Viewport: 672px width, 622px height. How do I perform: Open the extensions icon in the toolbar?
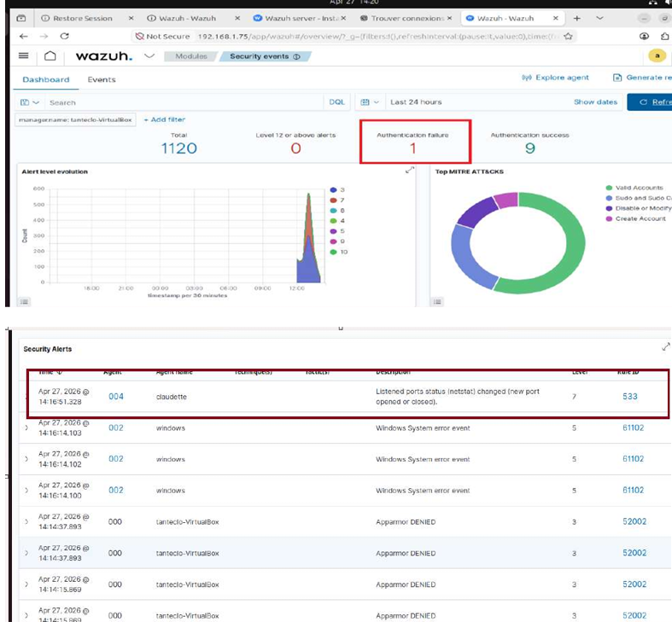click(664, 37)
